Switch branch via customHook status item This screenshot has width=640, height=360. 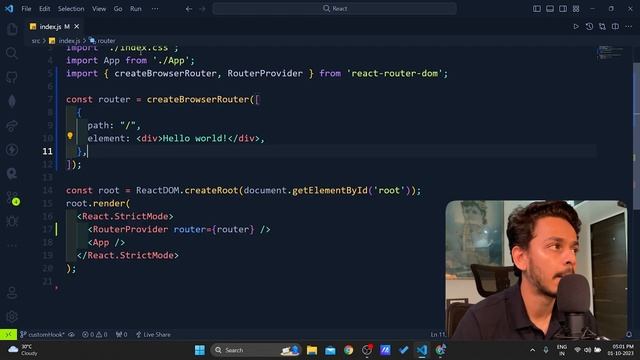[42, 334]
